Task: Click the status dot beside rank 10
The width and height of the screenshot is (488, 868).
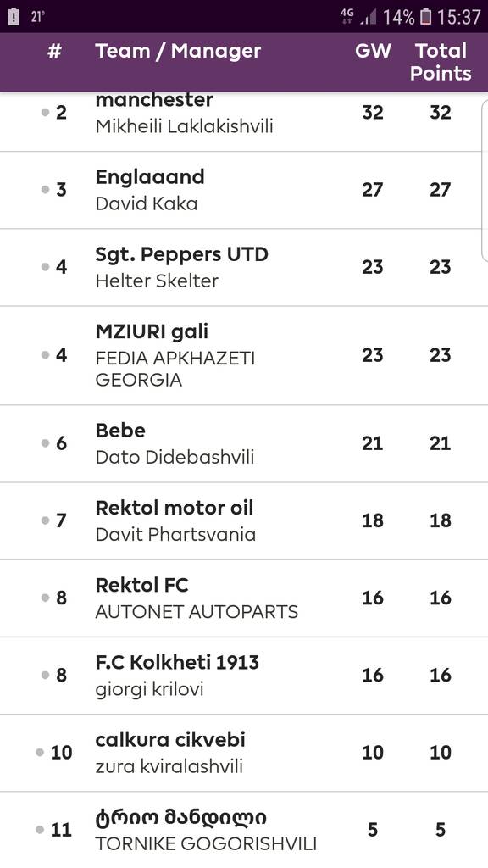Action: pyautogui.click(x=40, y=753)
